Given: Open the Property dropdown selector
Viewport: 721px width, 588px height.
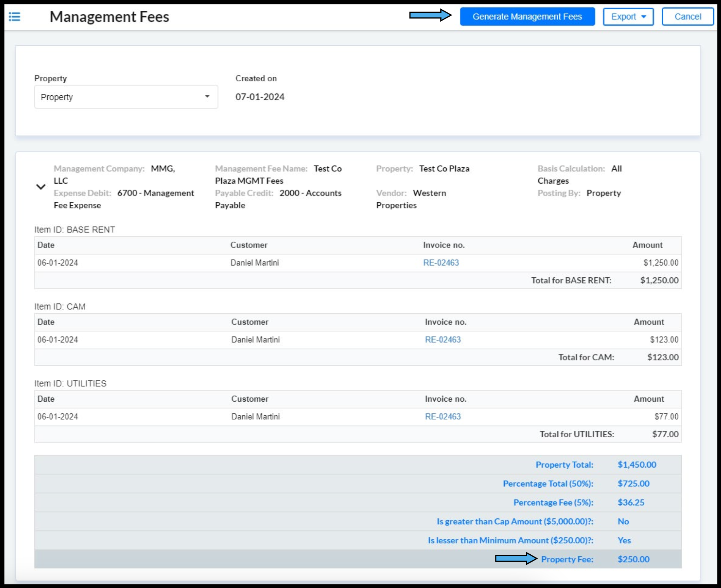Looking at the screenshot, I should 126,97.
